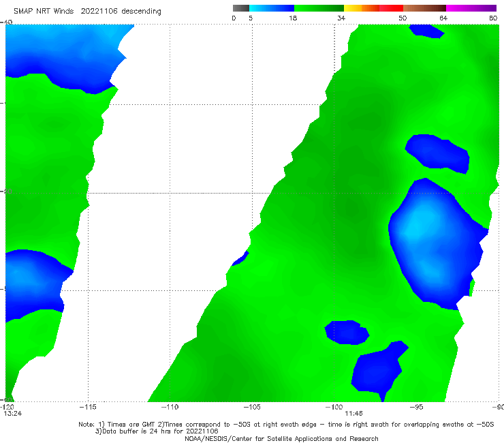This screenshot has width=504, height=443.
Task: Click the '50' color bar label
Action: tap(403, 18)
